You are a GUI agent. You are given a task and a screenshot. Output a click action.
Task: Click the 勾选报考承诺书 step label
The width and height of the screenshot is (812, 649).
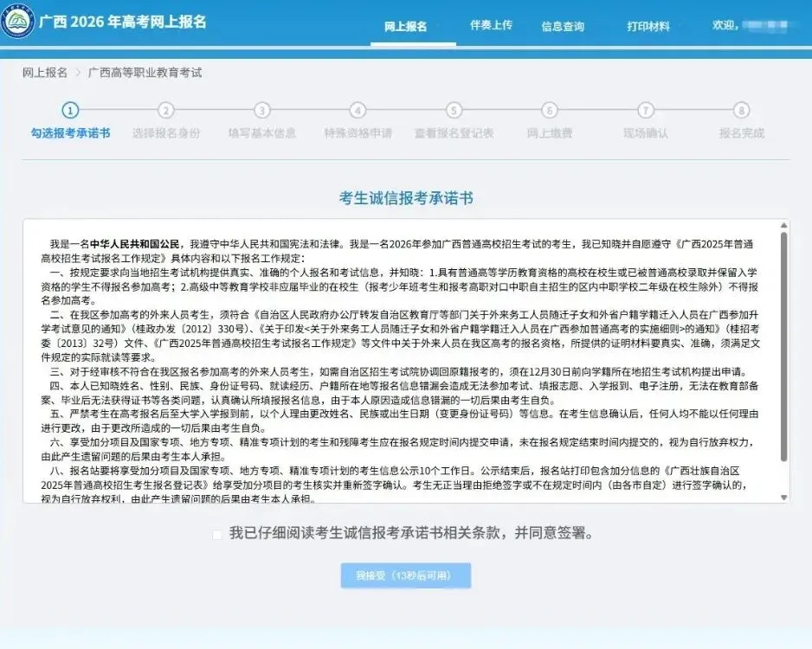click(70, 133)
